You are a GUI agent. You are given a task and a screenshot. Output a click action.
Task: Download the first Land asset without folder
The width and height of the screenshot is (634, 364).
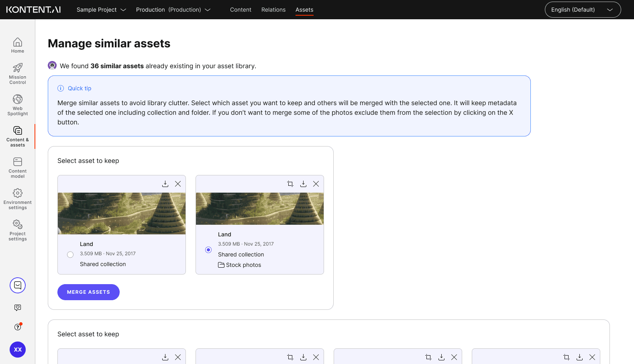point(165,184)
